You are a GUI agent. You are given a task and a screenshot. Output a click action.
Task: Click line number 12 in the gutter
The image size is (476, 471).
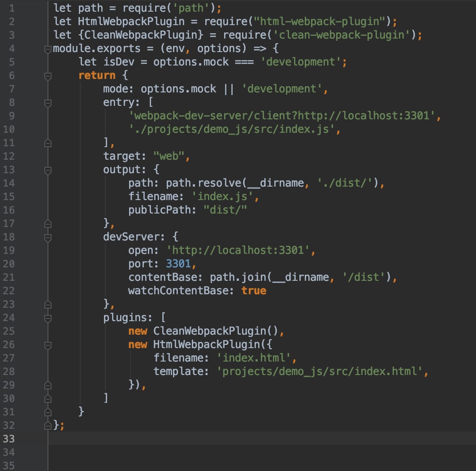[x=9, y=156]
